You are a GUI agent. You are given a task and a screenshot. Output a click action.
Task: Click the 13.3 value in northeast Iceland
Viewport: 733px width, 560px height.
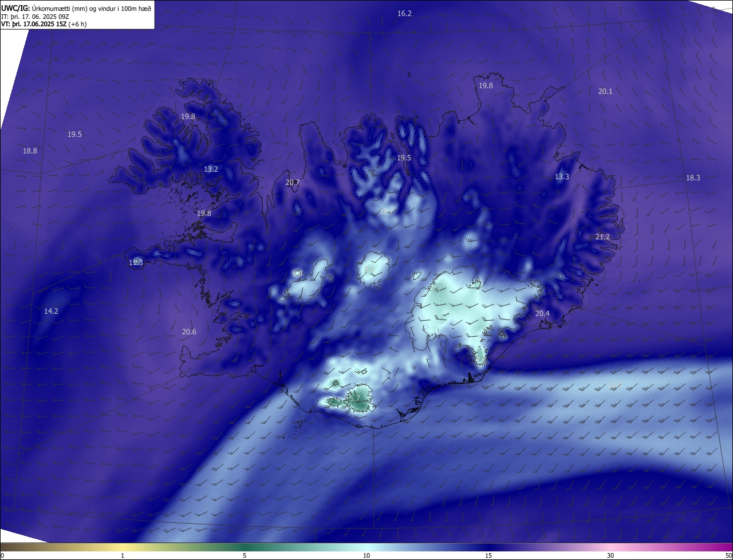point(562,176)
